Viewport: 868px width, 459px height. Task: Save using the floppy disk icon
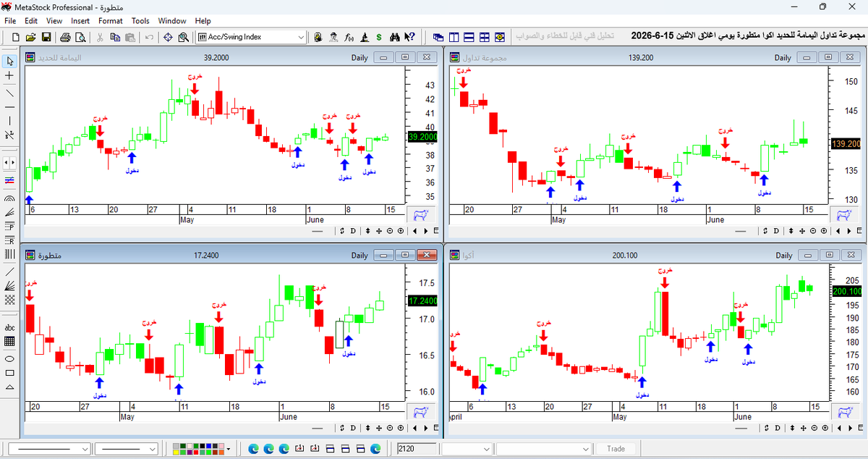[46, 37]
